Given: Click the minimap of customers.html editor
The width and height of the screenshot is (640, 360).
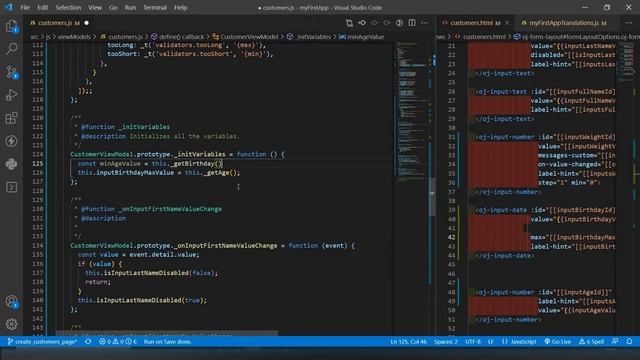Looking at the screenshot, I should 625,61.
